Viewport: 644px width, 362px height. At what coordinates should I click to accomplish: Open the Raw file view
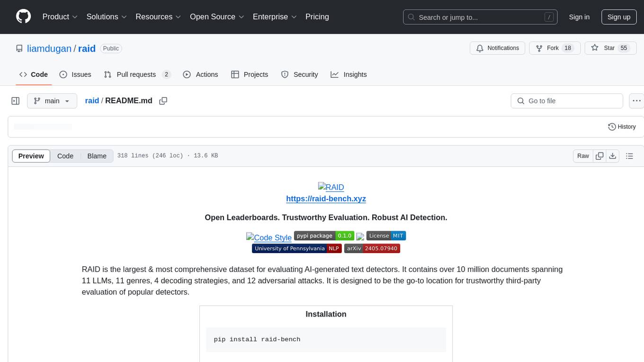pyautogui.click(x=583, y=156)
